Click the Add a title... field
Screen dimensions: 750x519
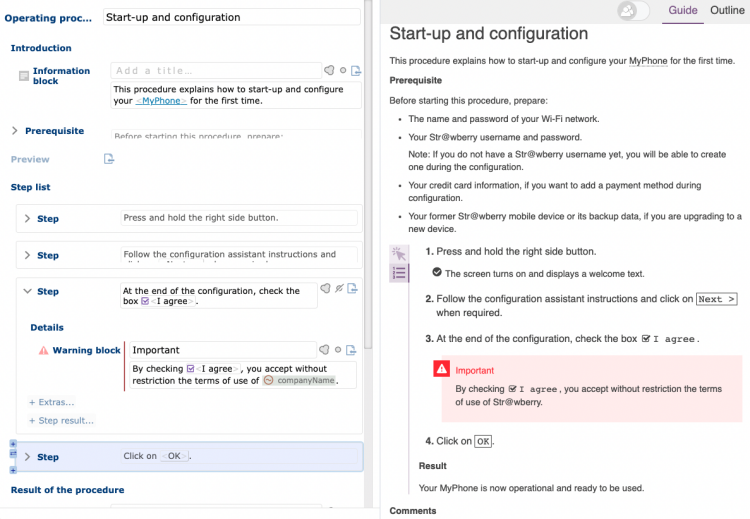click(x=216, y=71)
